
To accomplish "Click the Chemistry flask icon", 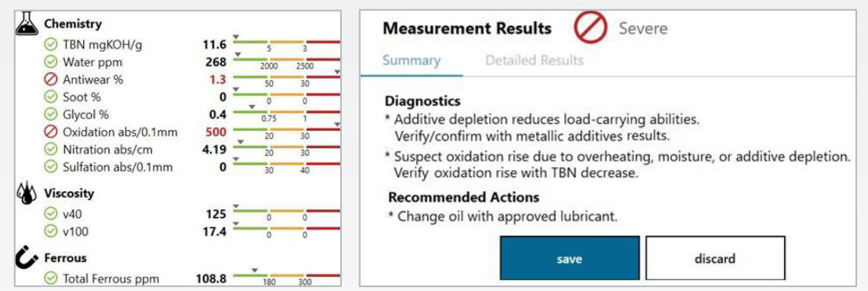I will [x=27, y=24].
